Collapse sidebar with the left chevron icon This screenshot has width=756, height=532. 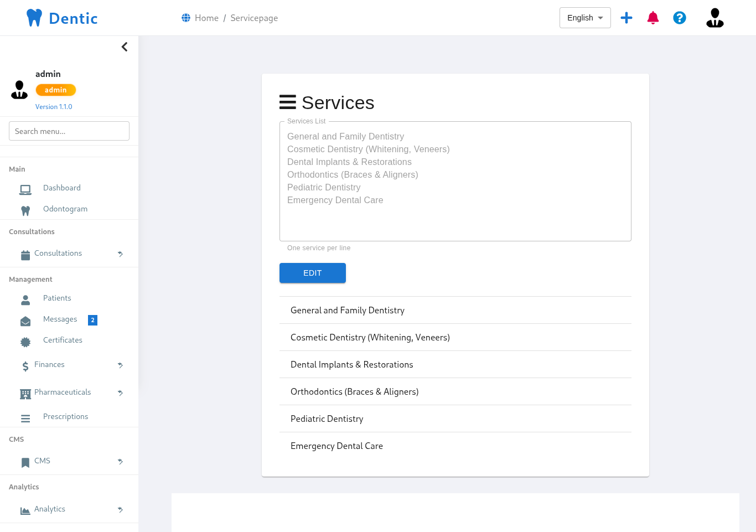(x=125, y=47)
